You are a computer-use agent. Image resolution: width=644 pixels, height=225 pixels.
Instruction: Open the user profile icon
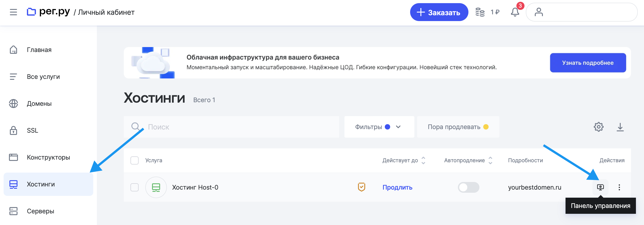tap(539, 12)
